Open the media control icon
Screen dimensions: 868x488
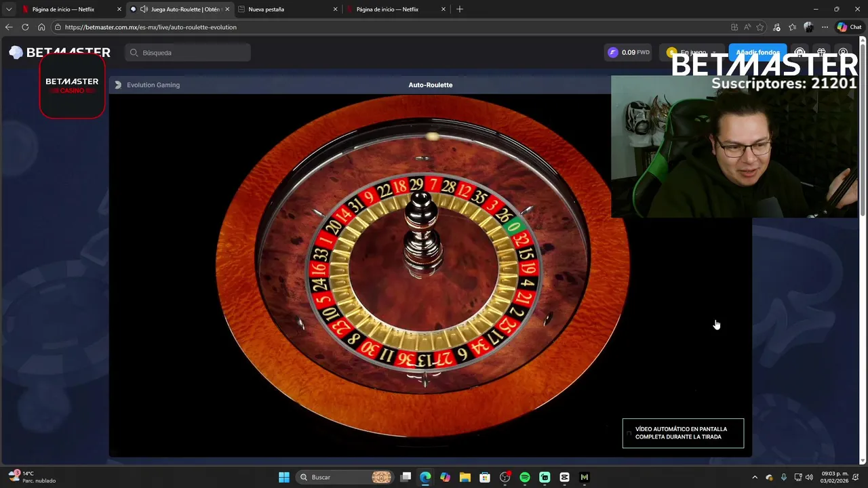[776, 27]
